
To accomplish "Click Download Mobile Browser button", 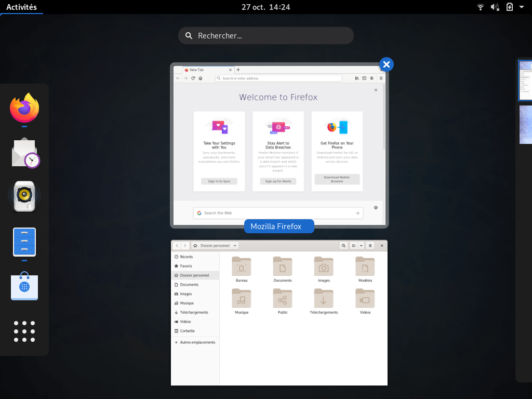I will pyautogui.click(x=337, y=179).
